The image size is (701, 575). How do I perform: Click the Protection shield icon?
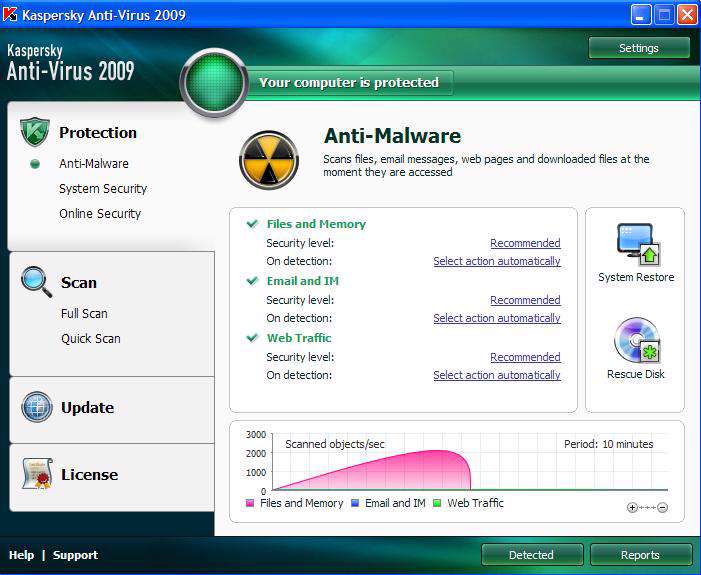(x=34, y=132)
